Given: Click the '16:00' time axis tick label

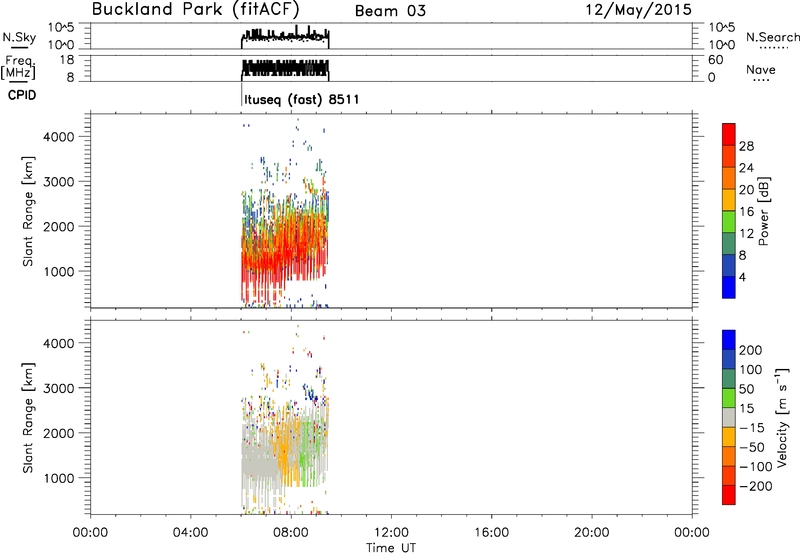Looking at the screenshot, I should [x=491, y=533].
